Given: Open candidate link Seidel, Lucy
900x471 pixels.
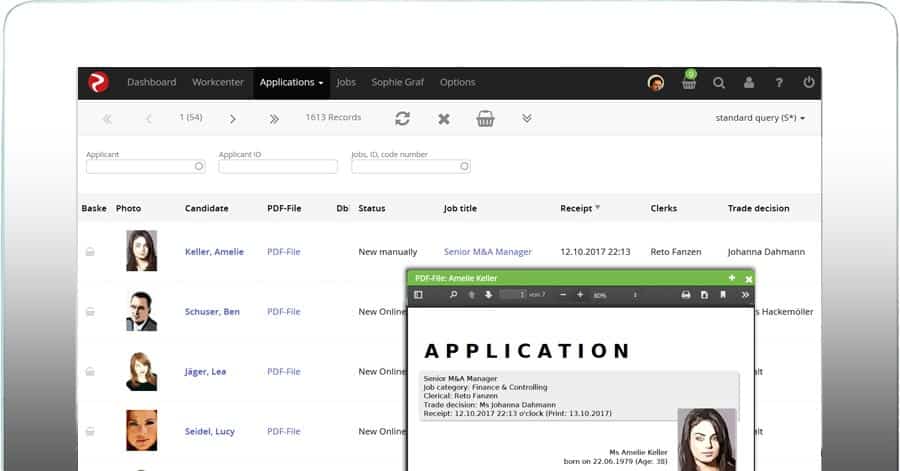Looking at the screenshot, I should click(x=210, y=431).
